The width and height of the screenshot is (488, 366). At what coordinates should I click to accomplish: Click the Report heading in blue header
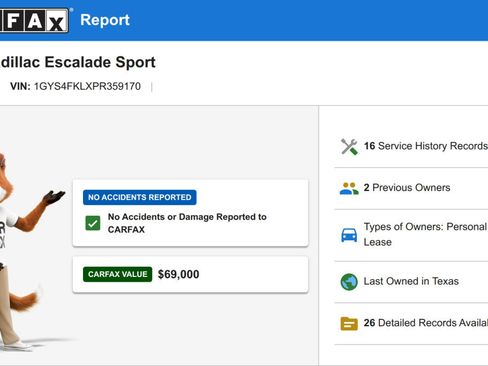coord(105,20)
